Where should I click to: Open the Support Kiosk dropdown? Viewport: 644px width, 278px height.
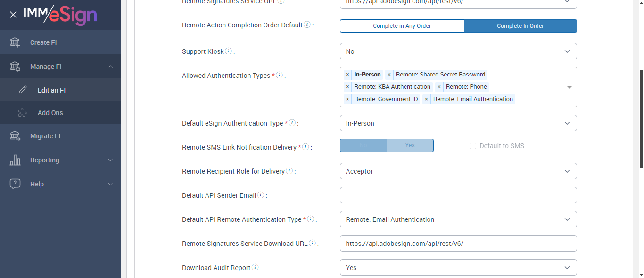coord(458,51)
